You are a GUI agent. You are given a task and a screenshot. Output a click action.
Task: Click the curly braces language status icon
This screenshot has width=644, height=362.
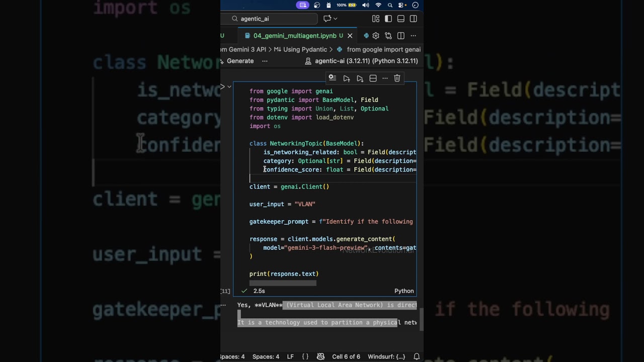[x=305, y=356]
